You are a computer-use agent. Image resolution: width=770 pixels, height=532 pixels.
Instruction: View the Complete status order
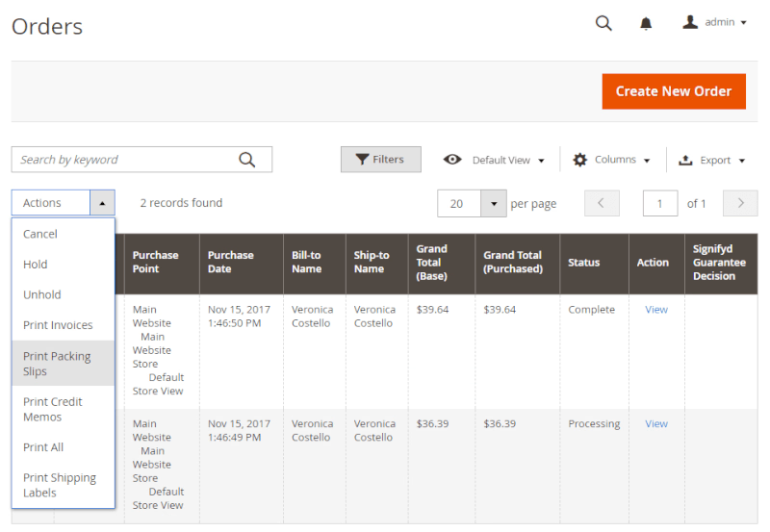(656, 310)
